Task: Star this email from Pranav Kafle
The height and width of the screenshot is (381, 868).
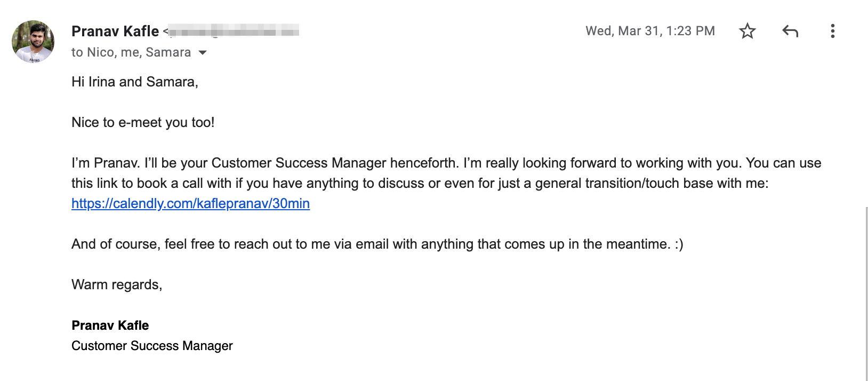Action: pos(748,31)
